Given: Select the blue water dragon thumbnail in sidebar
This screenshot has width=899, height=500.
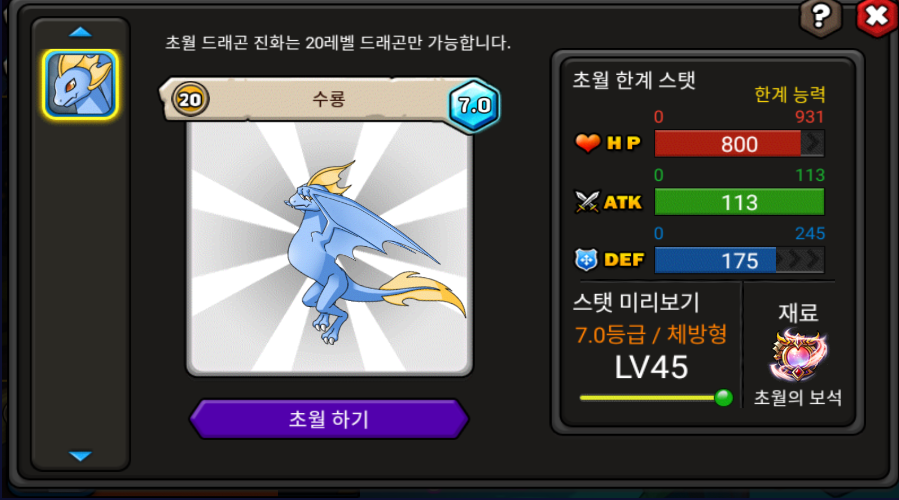Looking at the screenshot, I should pos(80,85).
